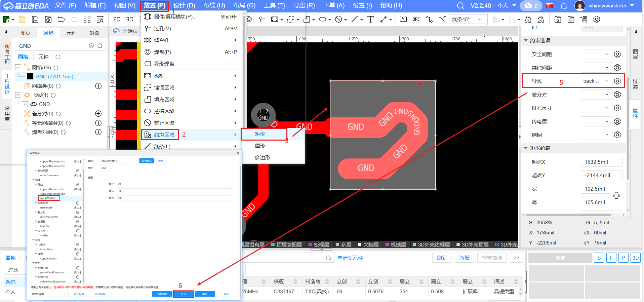Open 安全间距 rule settings gear
The image size is (644, 302).
(x=617, y=54)
